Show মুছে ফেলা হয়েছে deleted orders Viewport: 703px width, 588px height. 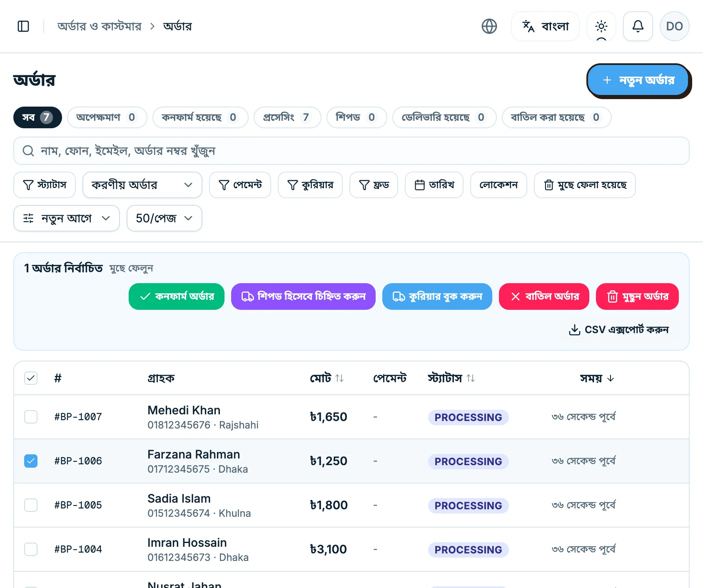click(x=585, y=185)
